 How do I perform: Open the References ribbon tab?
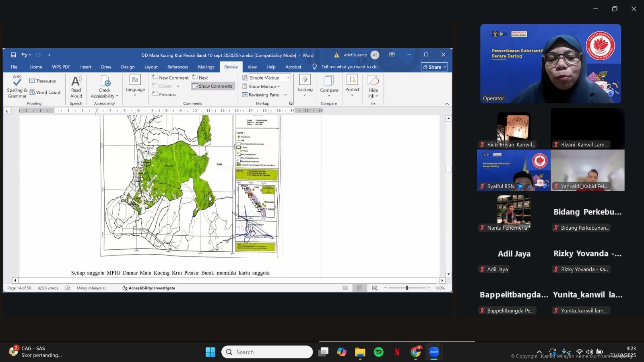click(x=178, y=67)
